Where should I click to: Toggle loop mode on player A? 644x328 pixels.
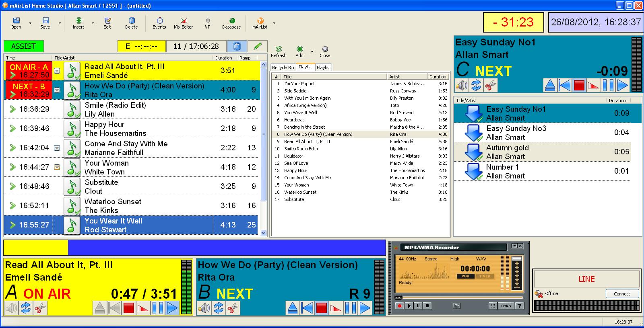25,308
